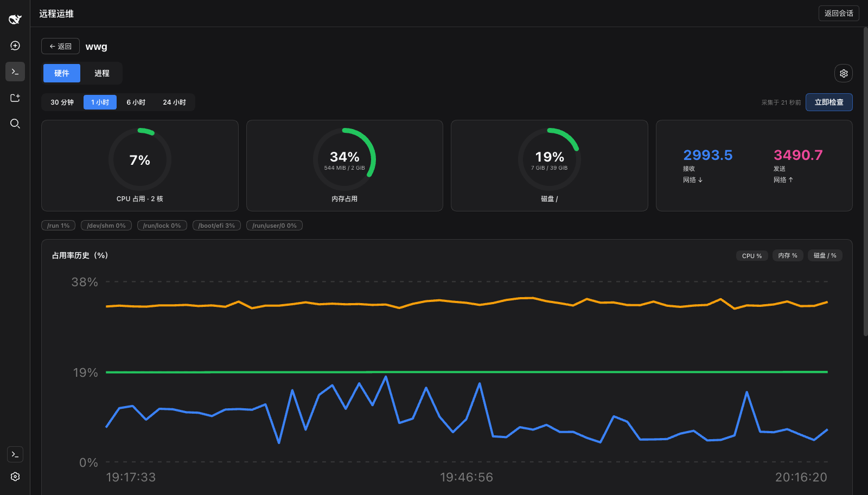
Task: Click the 34% memory usage gauge
Action: click(344, 159)
